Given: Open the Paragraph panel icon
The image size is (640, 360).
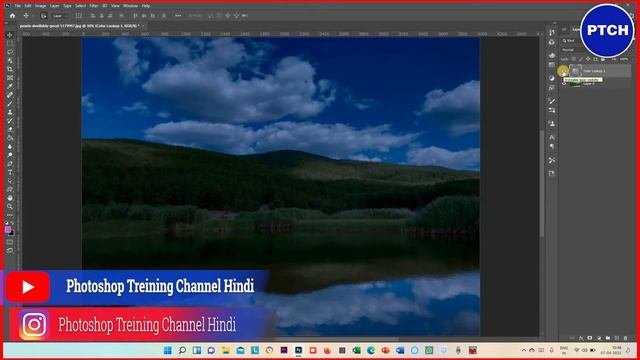Looking at the screenshot, I should 552,147.
